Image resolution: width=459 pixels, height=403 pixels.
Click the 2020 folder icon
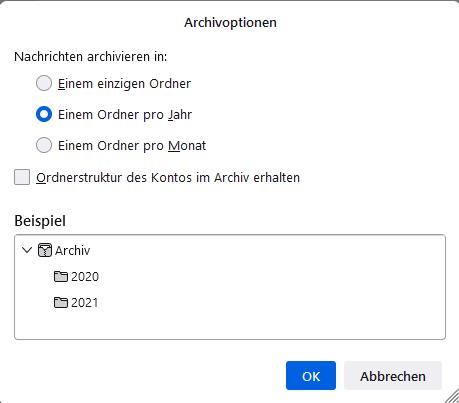coord(61,276)
